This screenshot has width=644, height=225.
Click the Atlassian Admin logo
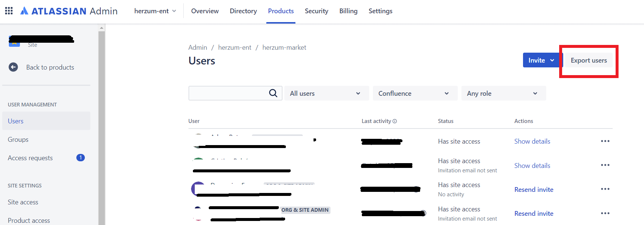point(69,11)
